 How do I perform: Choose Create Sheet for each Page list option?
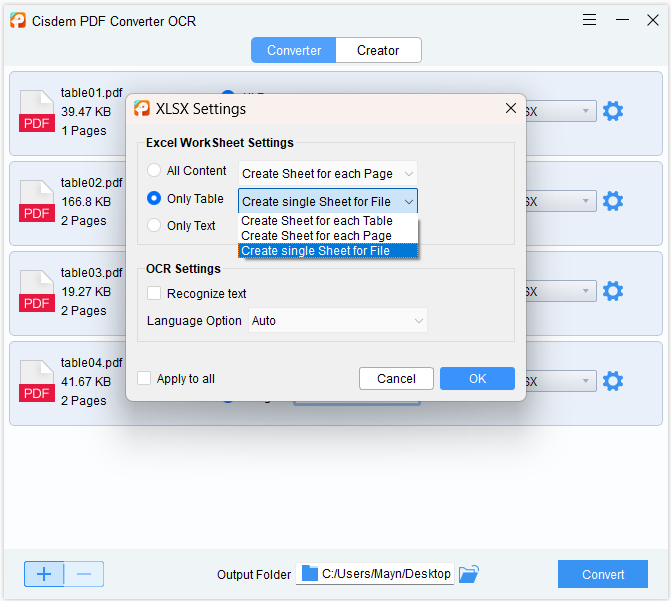[328, 236]
